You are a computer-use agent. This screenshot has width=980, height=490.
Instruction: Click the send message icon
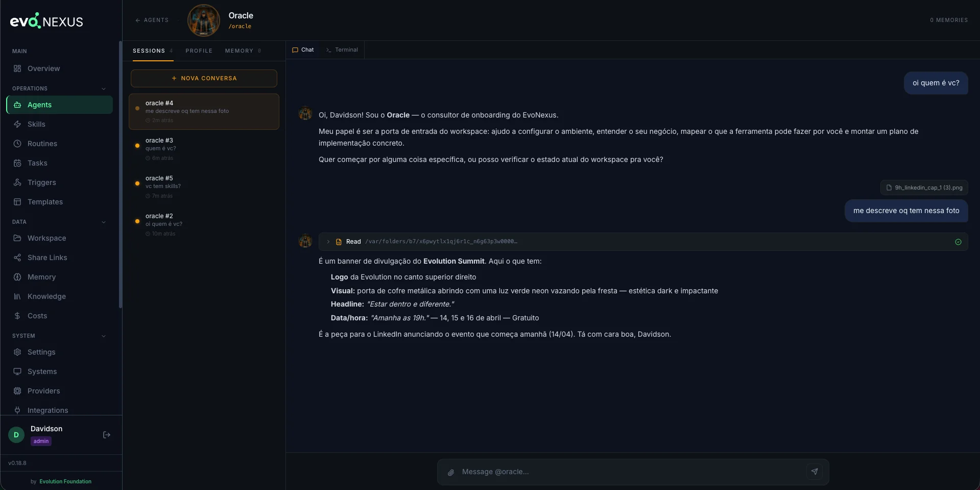tap(815, 472)
